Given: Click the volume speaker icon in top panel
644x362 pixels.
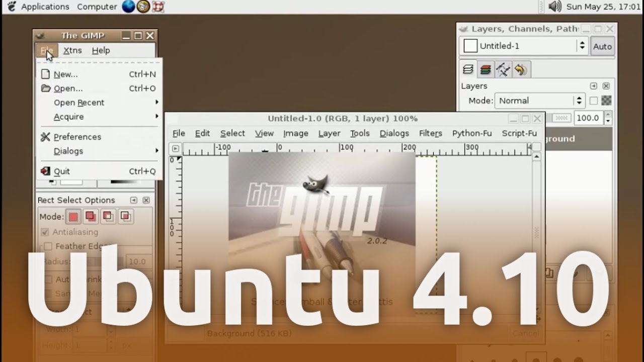Looking at the screenshot, I should coord(554,7).
